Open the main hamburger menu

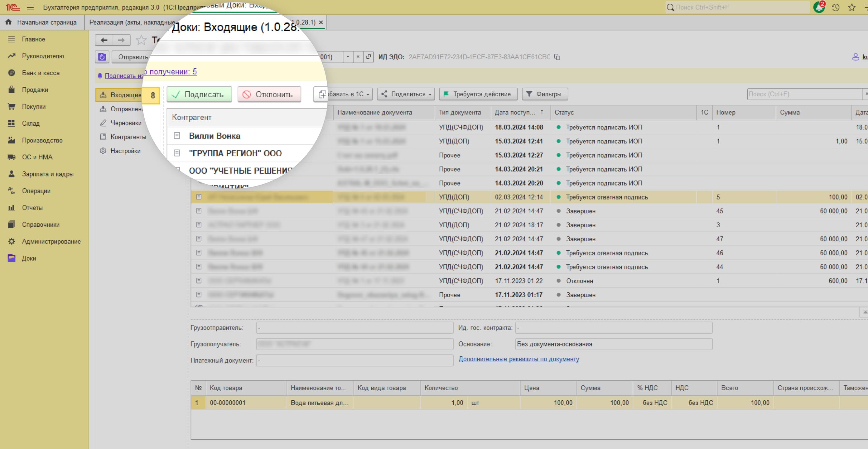pyautogui.click(x=30, y=7)
